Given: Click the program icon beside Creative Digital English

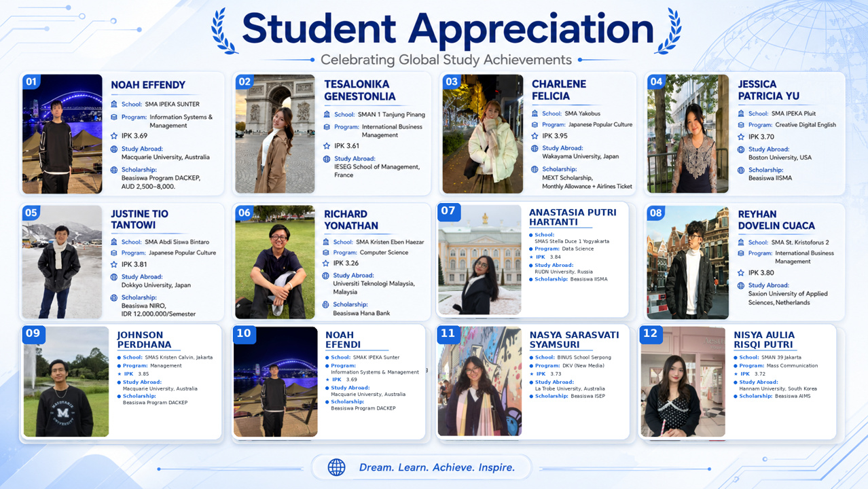Looking at the screenshot, I should point(741,125).
